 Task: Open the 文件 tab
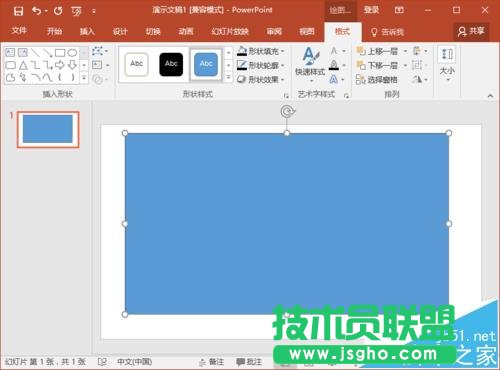tap(19, 31)
